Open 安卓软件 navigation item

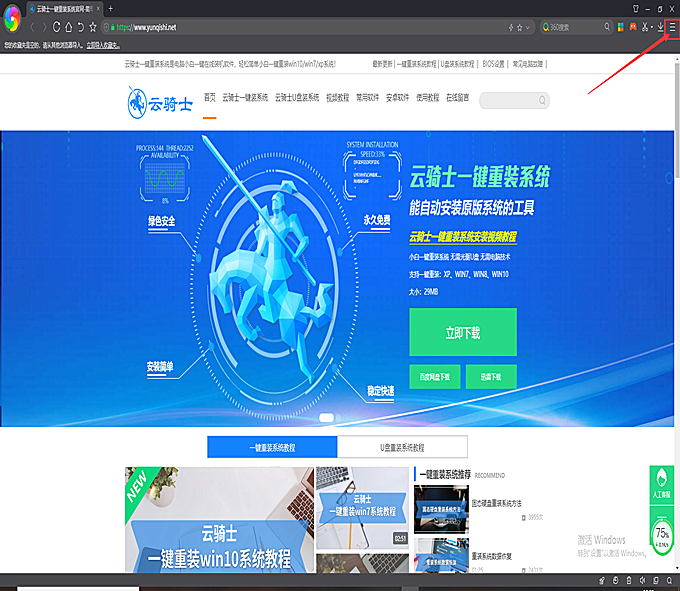[397, 98]
